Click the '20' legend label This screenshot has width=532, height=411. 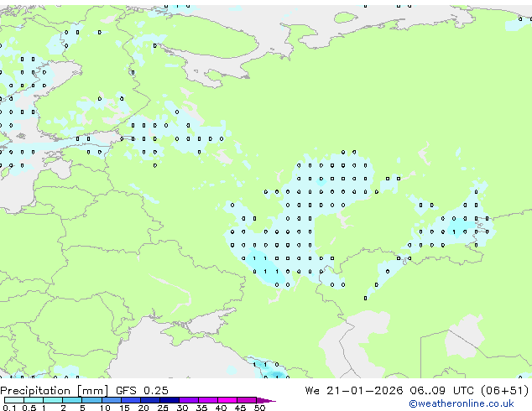pos(143,408)
